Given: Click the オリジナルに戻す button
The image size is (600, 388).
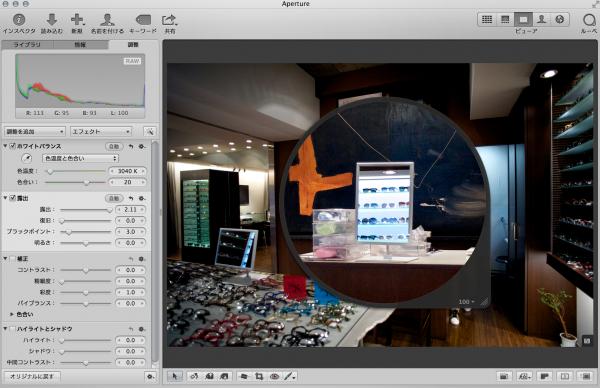Looking at the screenshot, I should point(32,377).
